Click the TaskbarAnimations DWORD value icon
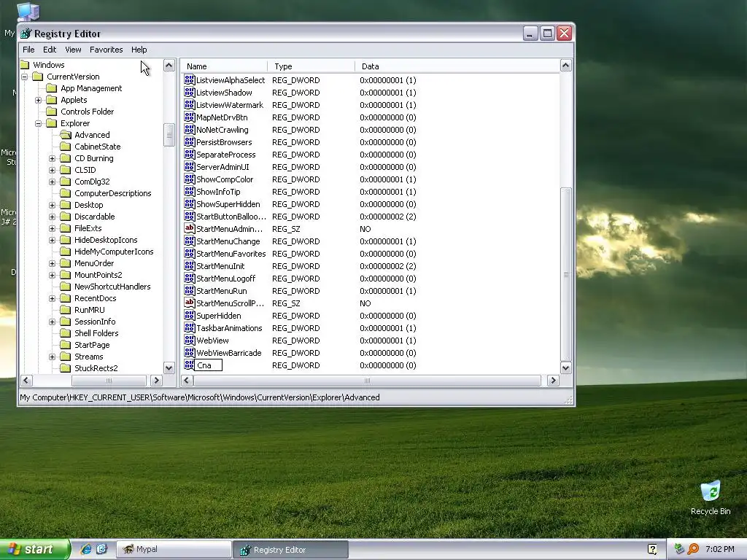747x560 pixels. point(190,327)
